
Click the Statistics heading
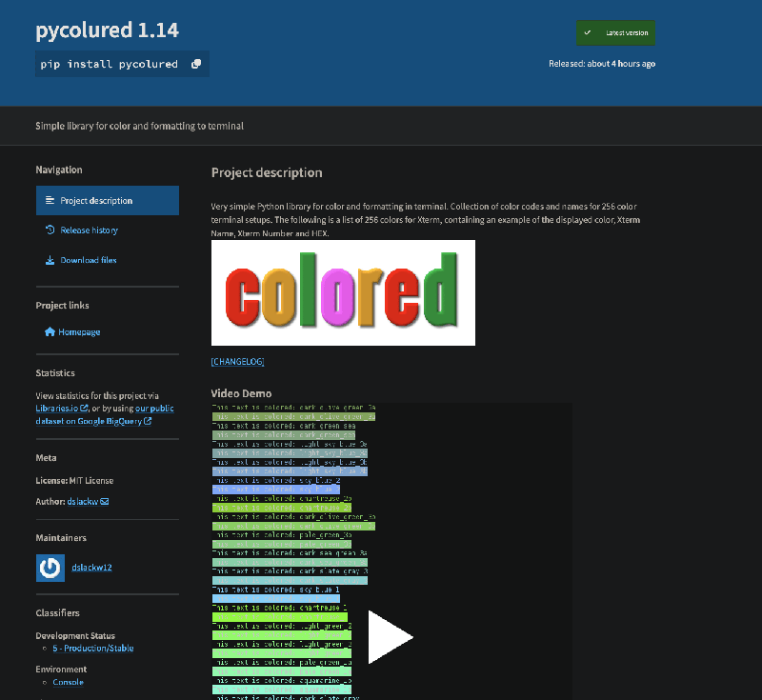pyautogui.click(x=55, y=373)
